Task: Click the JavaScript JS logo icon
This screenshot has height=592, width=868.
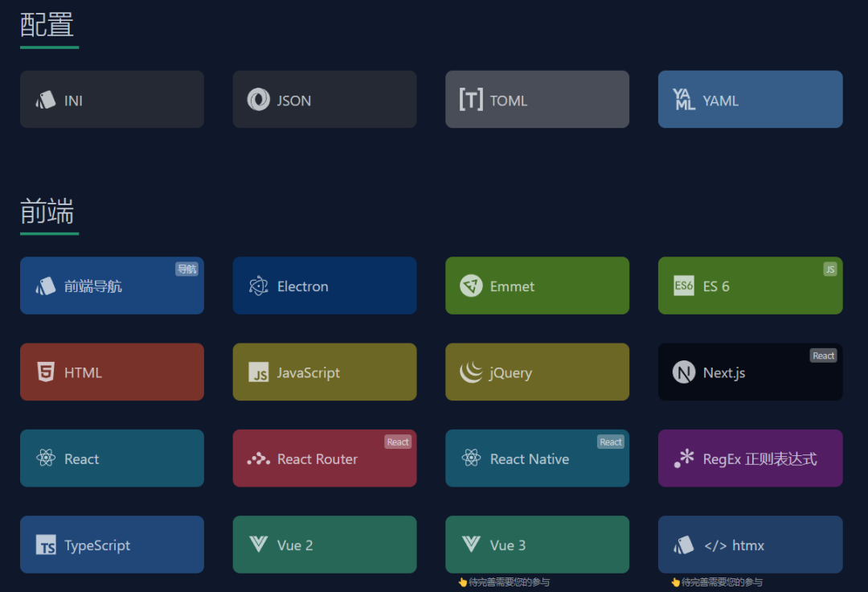Action: 259,372
